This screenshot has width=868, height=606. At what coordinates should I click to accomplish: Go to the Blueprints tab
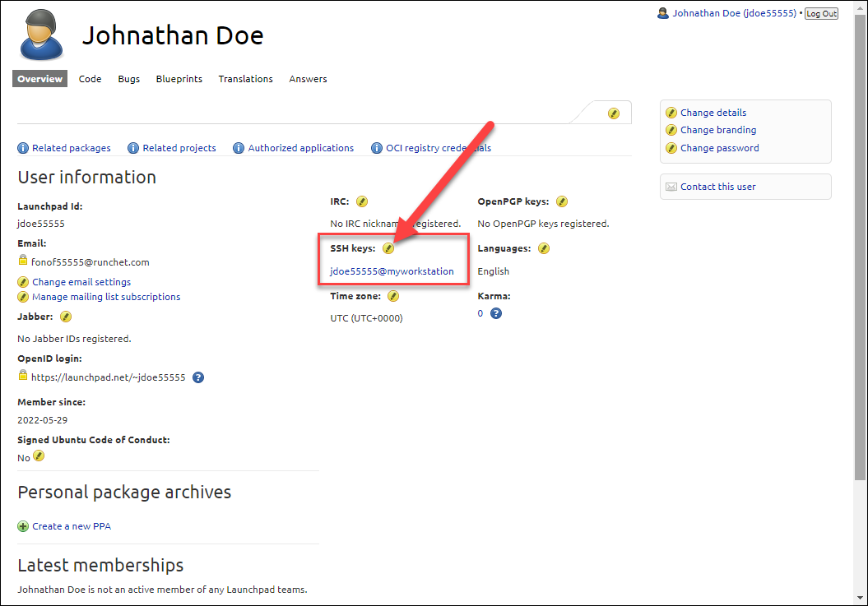(x=179, y=79)
